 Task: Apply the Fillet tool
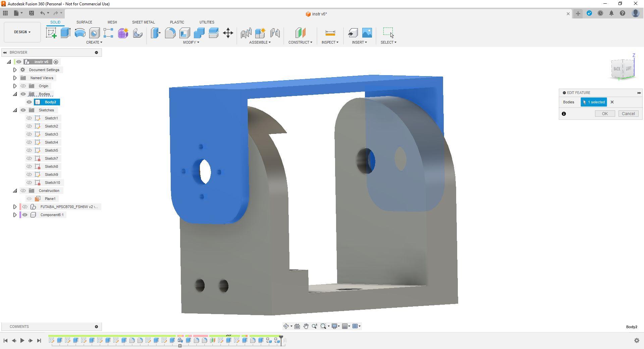pyautogui.click(x=170, y=33)
